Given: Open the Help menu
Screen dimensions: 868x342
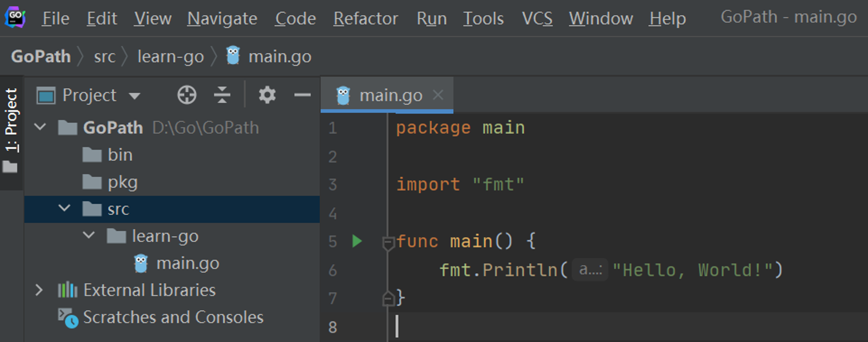Looking at the screenshot, I should (667, 19).
